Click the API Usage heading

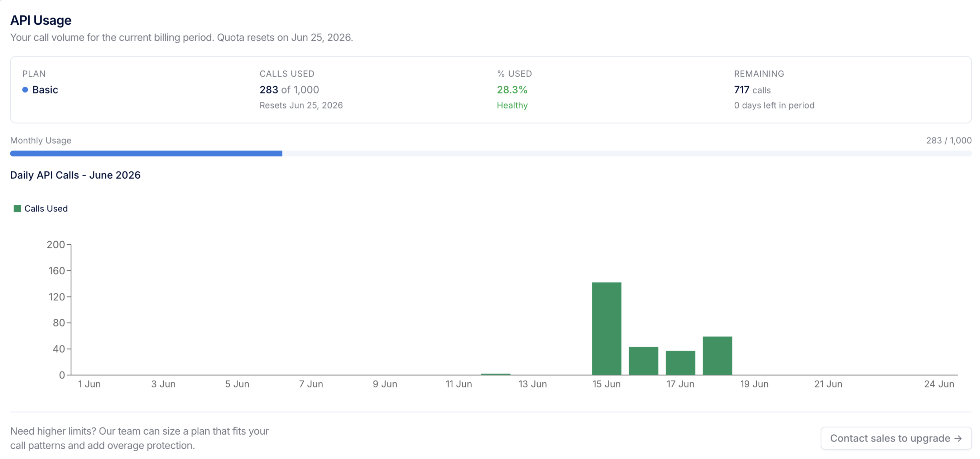pyautogui.click(x=41, y=20)
